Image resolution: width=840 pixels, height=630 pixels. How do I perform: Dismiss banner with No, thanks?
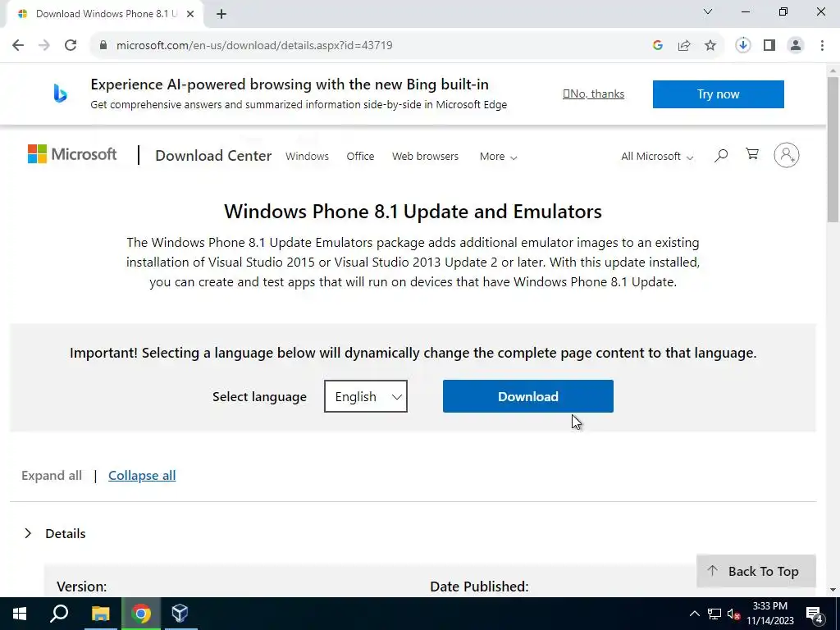(594, 94)
